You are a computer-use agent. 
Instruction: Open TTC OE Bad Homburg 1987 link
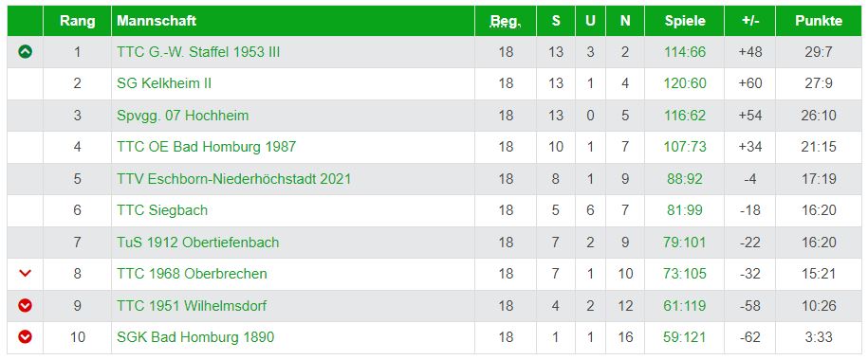(x=207, y=147)
